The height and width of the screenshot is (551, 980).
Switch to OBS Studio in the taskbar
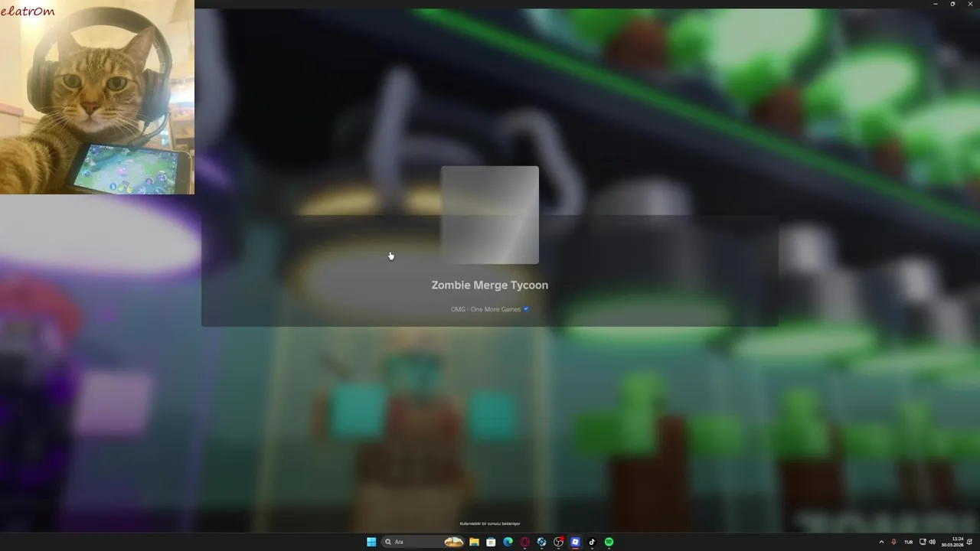pos(558,542)
